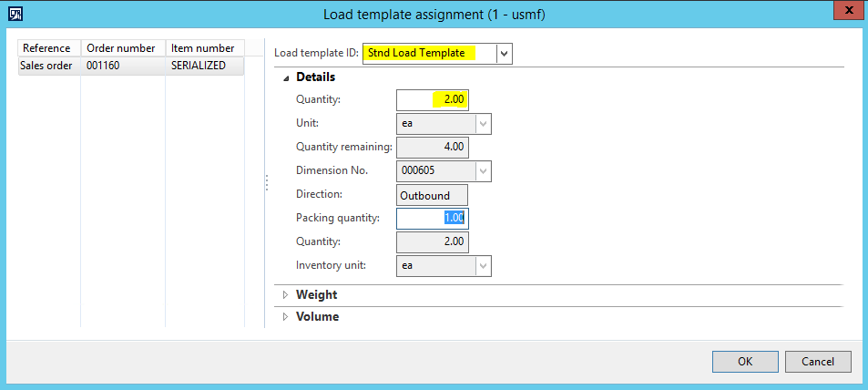
Task: Open the Dimension No. dropdown arrow
Action: 483,170
